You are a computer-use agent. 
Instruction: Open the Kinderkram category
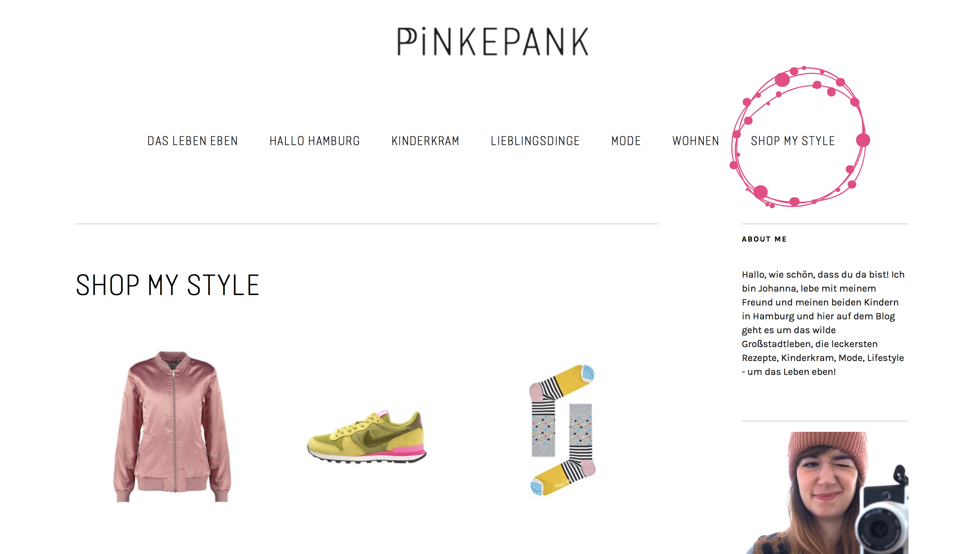pos(425,141)
